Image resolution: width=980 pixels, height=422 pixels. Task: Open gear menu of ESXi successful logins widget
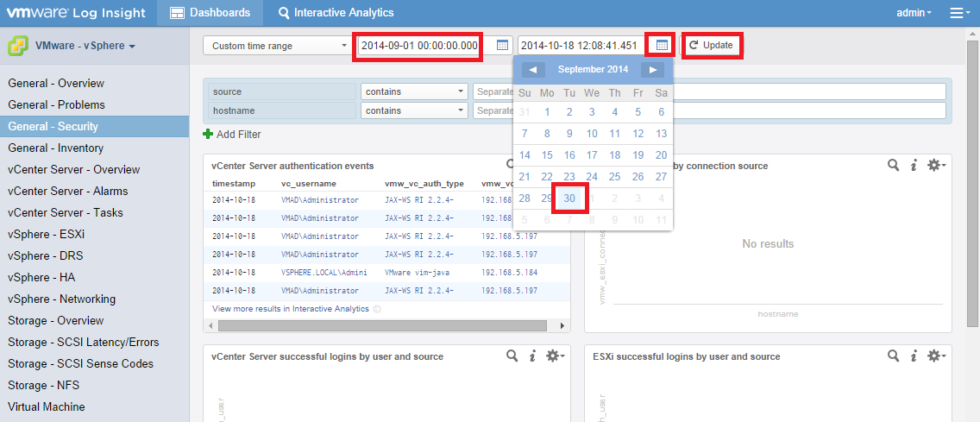tap(936, 356)
